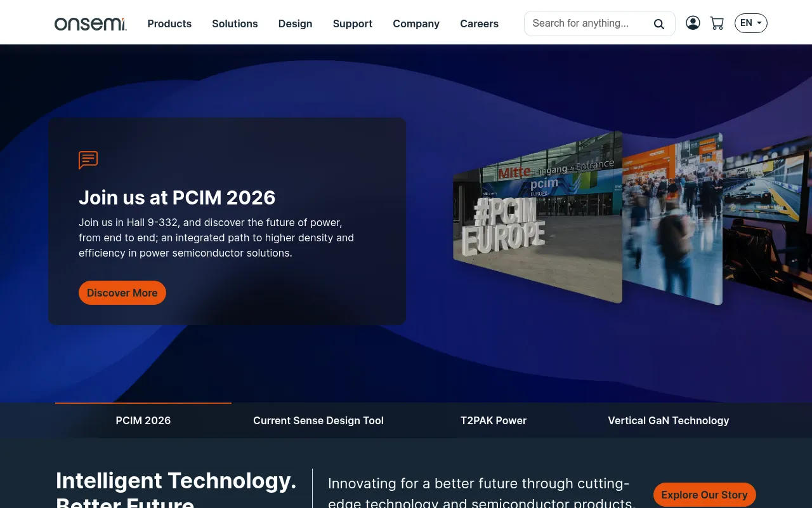812x508 pixels.
Task: Open the user account icon
Action: coord(693,23)
